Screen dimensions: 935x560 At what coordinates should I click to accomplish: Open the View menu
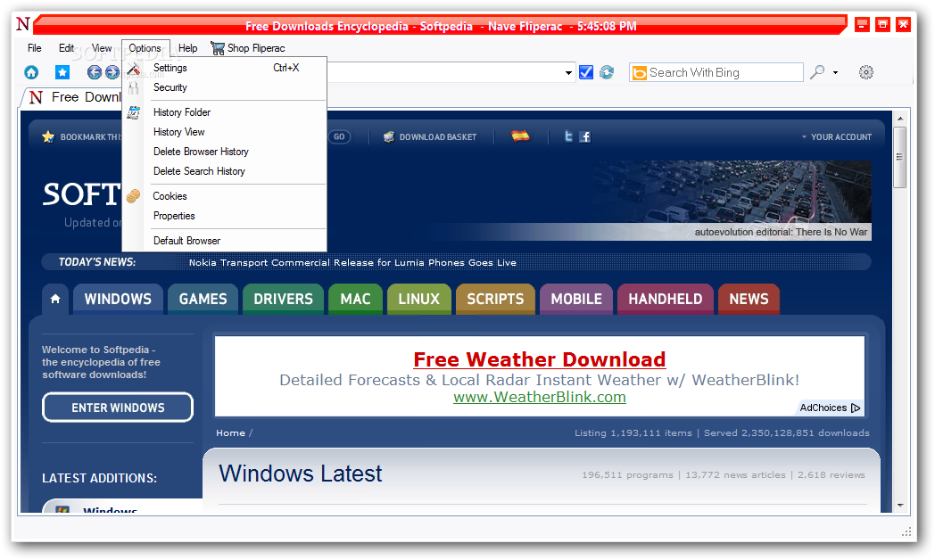[102, 48]
